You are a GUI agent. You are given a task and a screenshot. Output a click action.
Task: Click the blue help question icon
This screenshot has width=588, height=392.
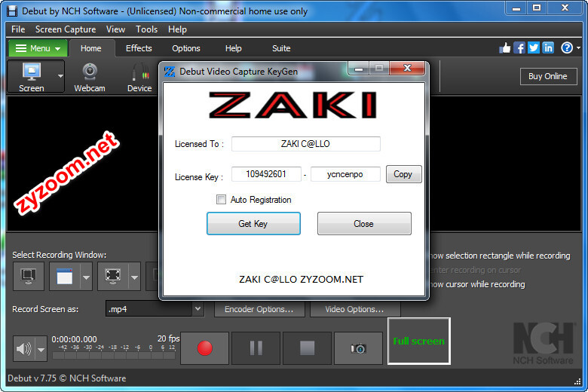[x=567, y=47]
